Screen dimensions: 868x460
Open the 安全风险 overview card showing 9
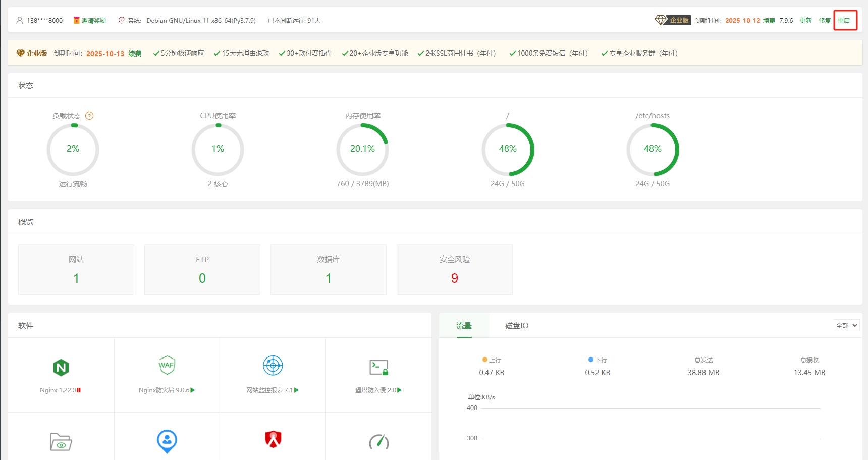pos(454,270)
